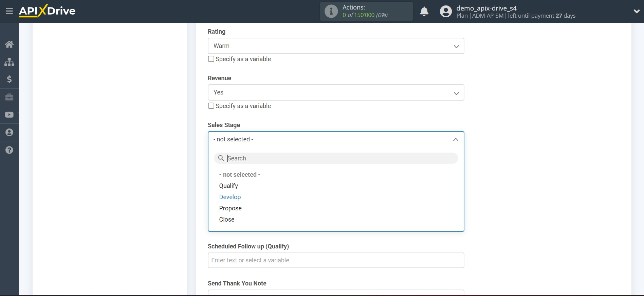
Task: Click the account avatar icon
Action: (x=446, y=12)
